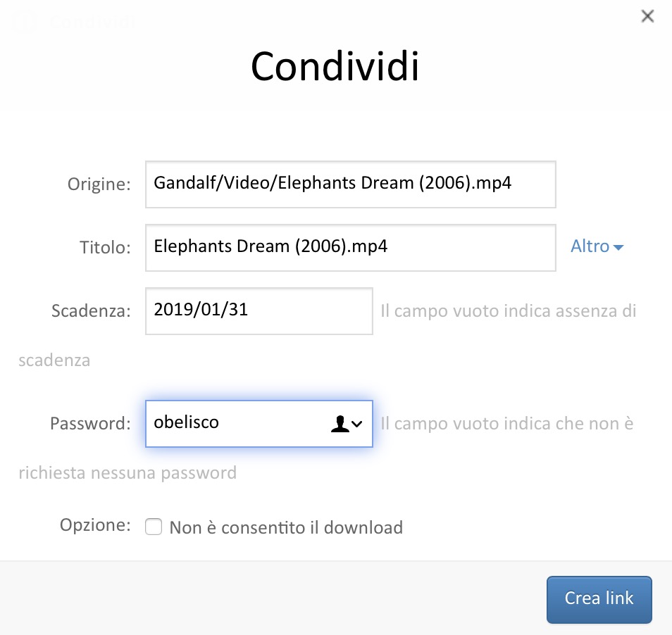Image resolution: width=672 pixels, height=635 pixels.
Task: Click the 'Non è consentito il download' label
Action: click(286, 527)
